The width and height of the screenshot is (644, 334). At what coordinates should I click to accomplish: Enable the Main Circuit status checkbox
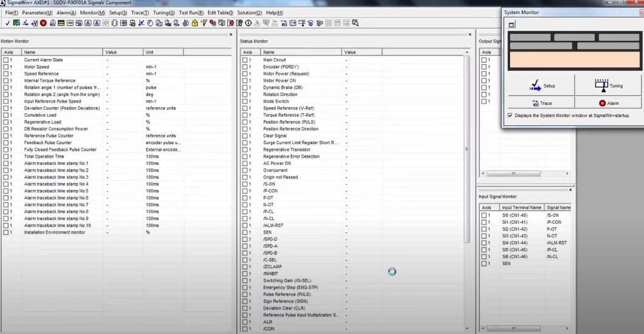[245, 60]
